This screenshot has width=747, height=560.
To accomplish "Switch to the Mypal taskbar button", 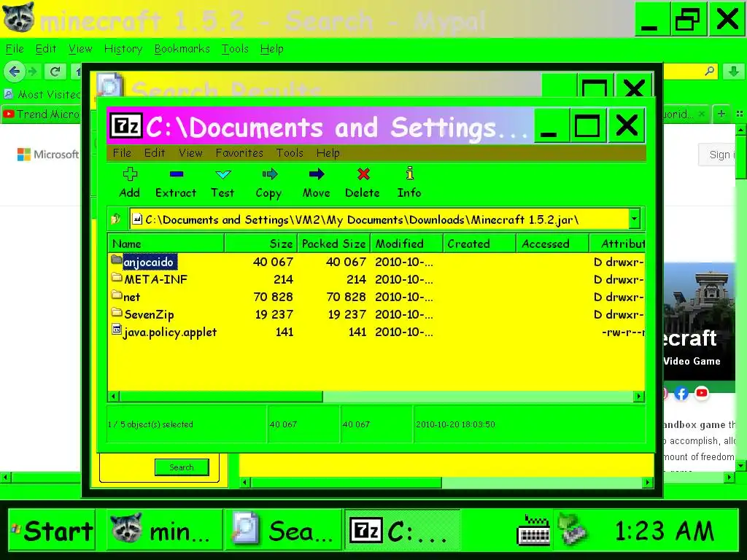I will pos(164,530).
